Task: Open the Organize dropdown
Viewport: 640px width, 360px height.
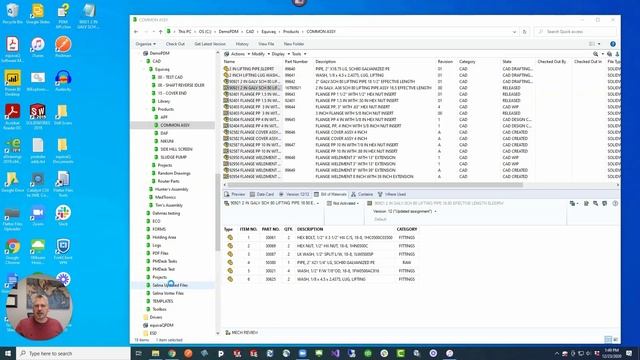Action: click(x=145, y=44)
